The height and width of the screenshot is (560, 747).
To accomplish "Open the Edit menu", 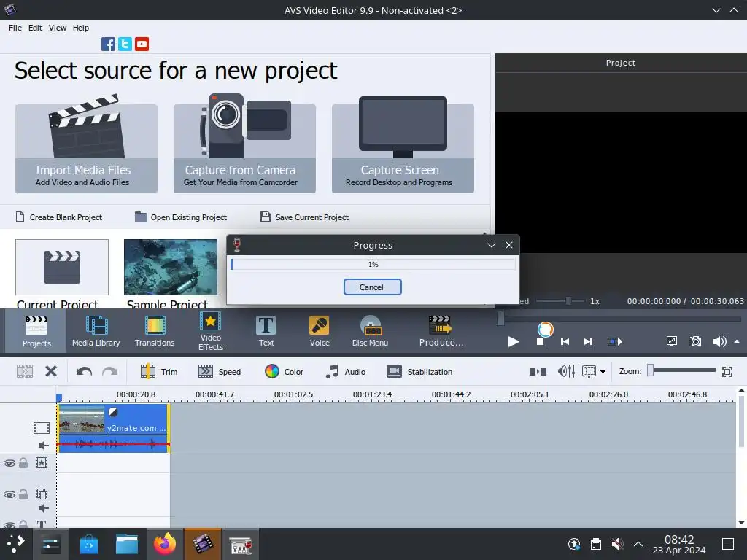I will [x=35, y=28].
